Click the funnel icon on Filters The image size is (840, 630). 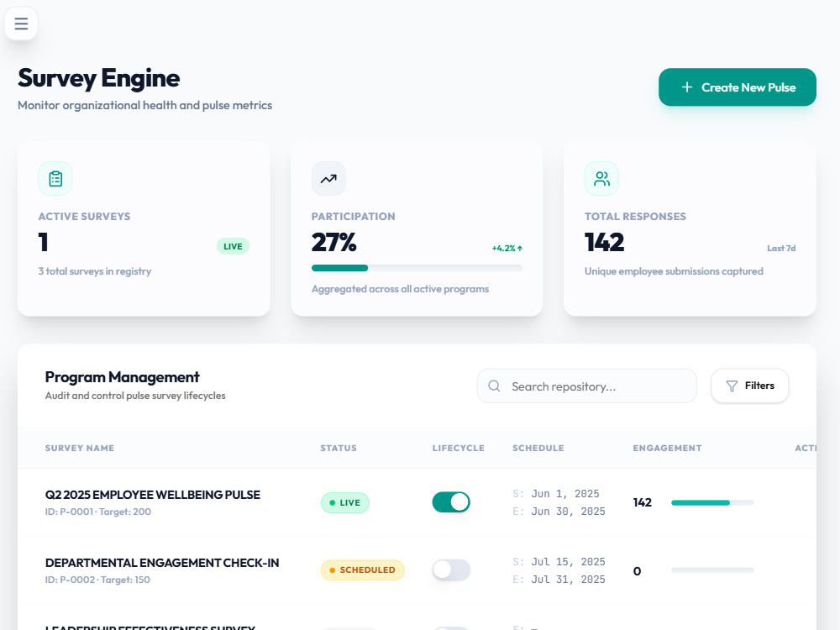point(732,386)
